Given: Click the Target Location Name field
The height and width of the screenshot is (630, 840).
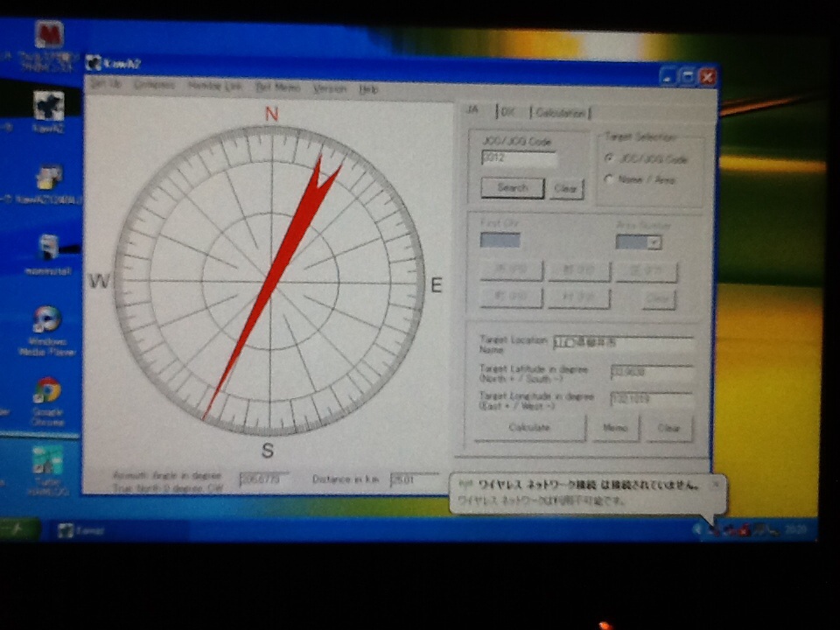Looking at the screenshot, I should click(x=623, y=342).
